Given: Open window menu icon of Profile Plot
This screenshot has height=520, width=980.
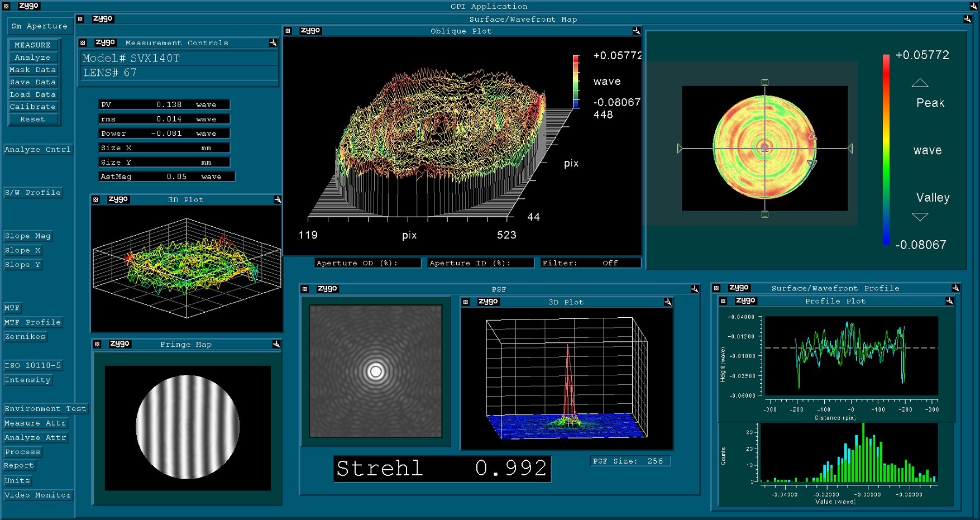Looking at the screenshot, I should pyautogui.click(x=723, y=301).
